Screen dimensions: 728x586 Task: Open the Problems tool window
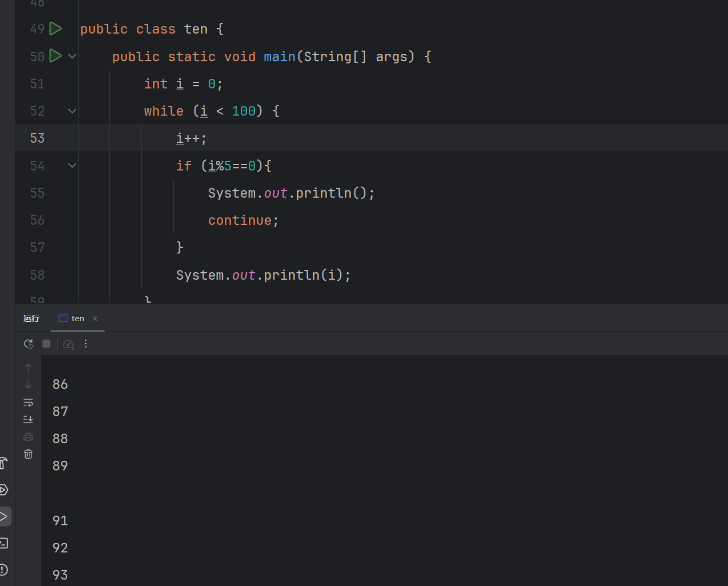(x=4, y=569)
